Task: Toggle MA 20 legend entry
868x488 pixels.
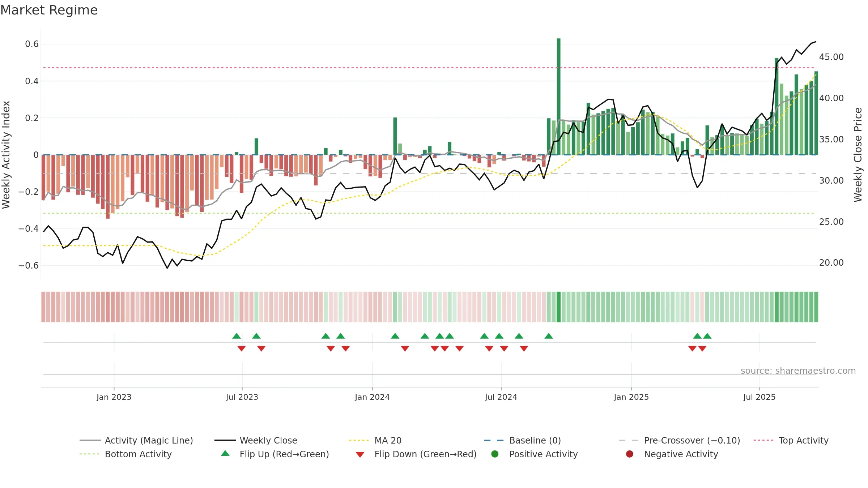Action: click(x=375, y=440)
